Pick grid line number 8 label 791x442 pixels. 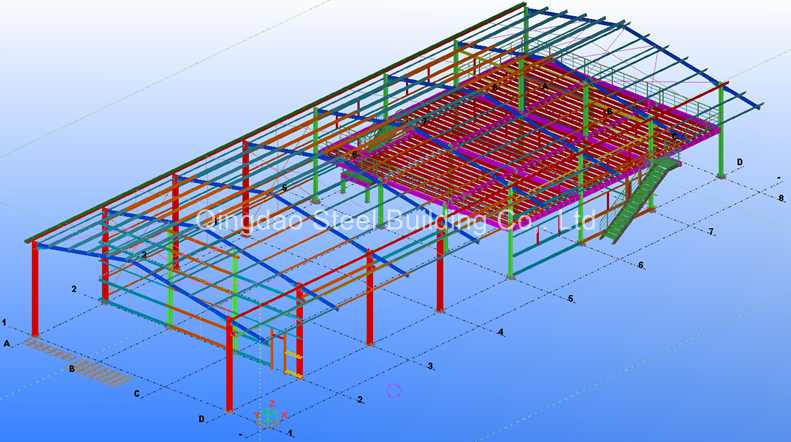[x=780, y=199]
